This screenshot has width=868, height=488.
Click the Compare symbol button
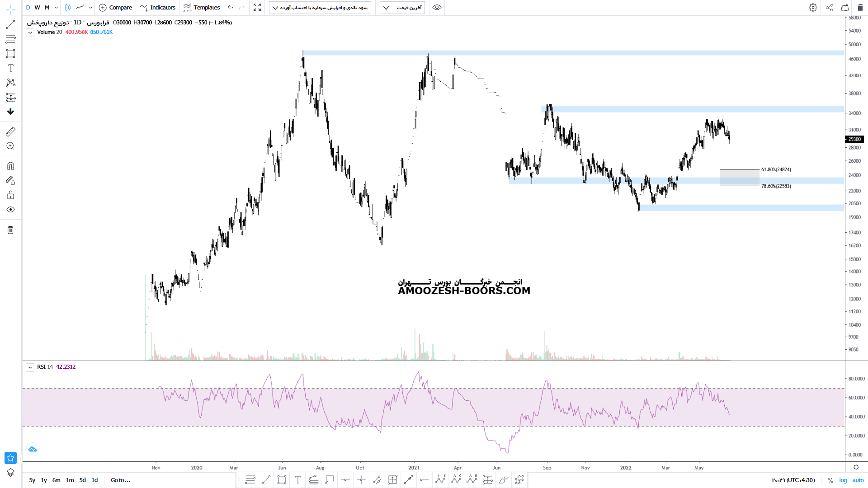click(x=115, y=8)
